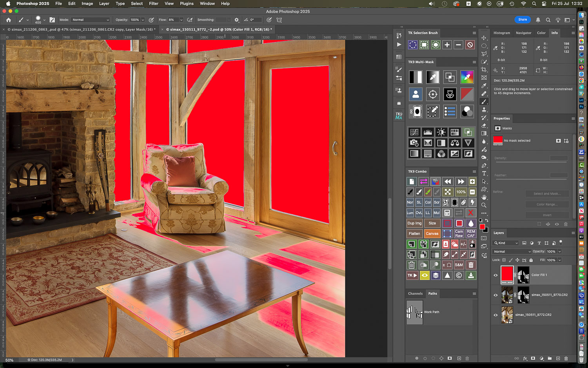
Task: Toggle lock transparent pixels in Layers
Action: [x=504, y=260]
